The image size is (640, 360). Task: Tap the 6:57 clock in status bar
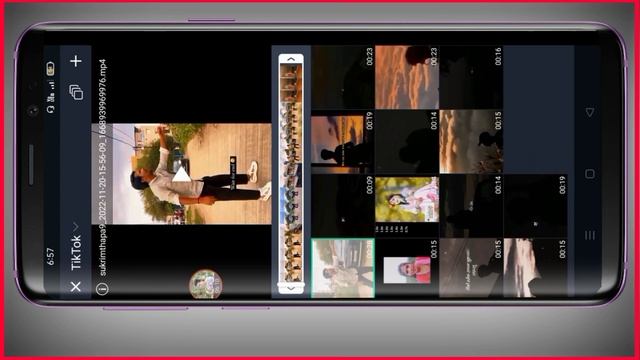[50, 256]
